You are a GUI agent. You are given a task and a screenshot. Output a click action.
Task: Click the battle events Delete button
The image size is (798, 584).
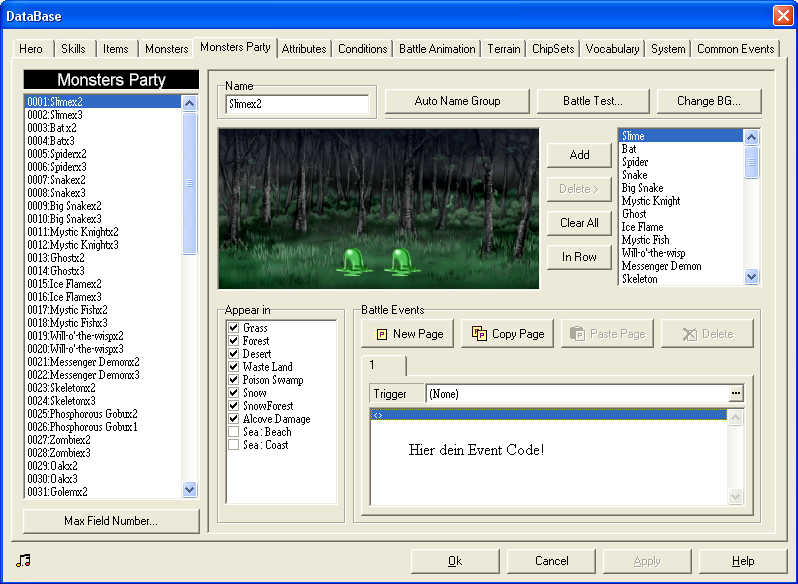tap(707, 334)
